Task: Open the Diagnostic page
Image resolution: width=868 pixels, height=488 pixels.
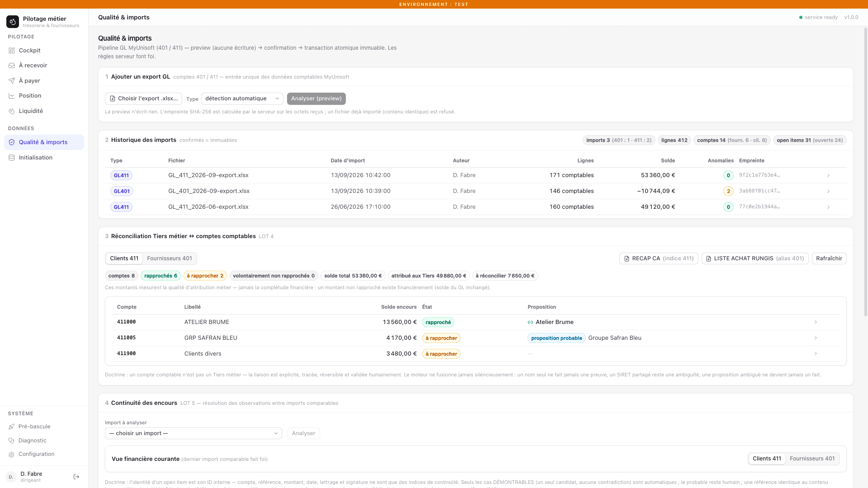Action: pyautogui.click(x=44, y=441)
